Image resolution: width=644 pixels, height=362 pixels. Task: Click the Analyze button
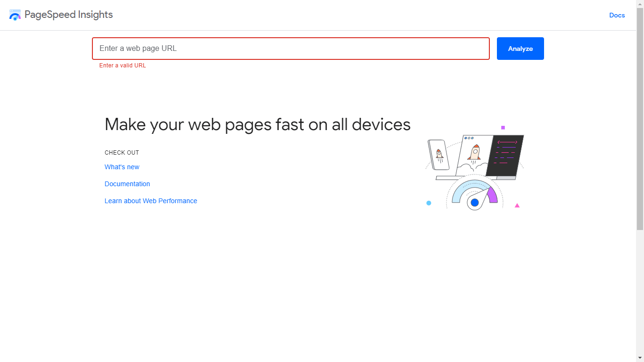(x=520, y=49)
